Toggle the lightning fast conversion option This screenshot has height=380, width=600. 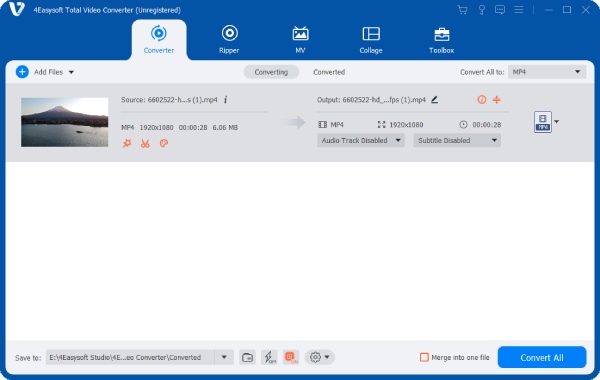(269, 357)
